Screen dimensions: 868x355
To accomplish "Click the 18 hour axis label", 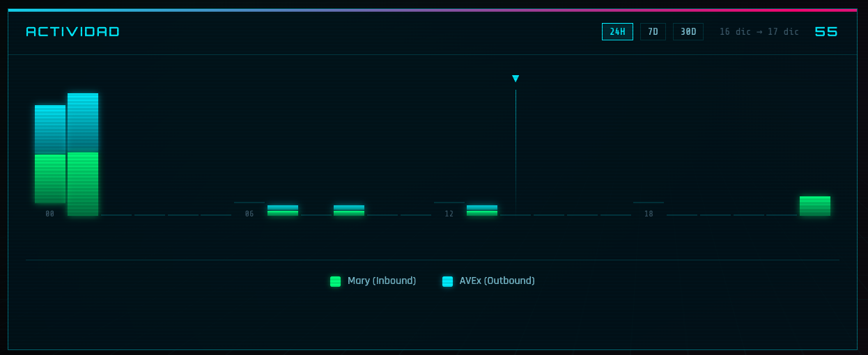I will pyautogui.click(x=649, y=214).
